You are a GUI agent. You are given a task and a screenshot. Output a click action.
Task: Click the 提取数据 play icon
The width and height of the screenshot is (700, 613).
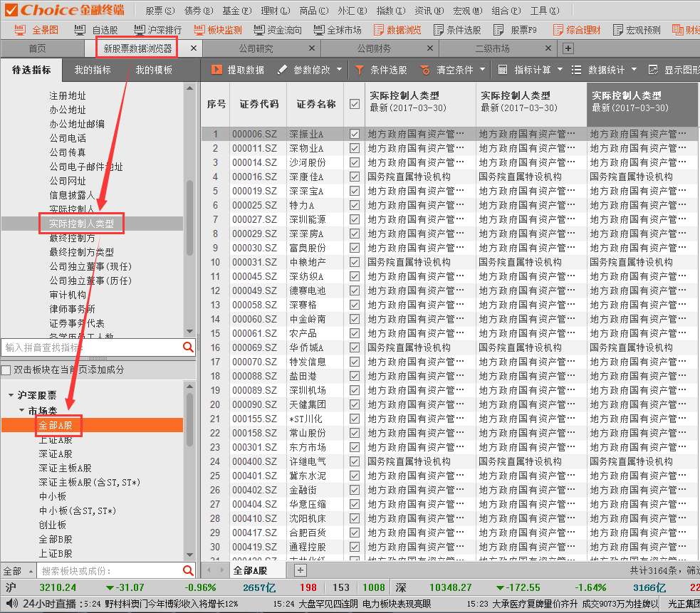[216, 70]
